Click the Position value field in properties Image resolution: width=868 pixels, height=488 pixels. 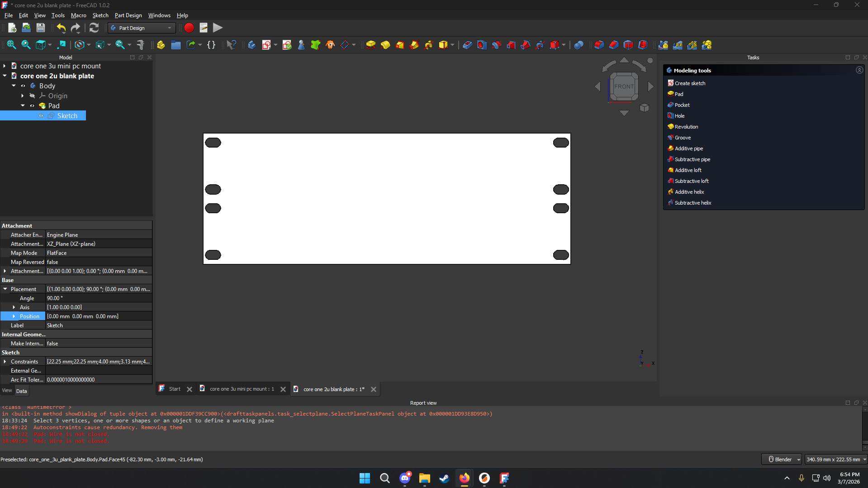coord(99,316)
